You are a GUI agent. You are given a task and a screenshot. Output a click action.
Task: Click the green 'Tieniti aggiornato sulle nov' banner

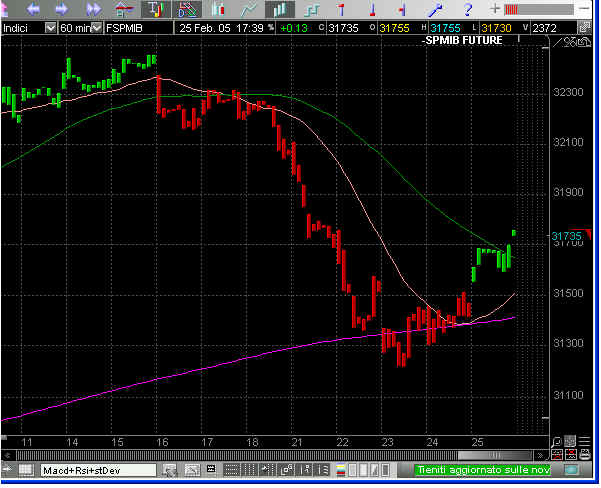click(482, 469)
